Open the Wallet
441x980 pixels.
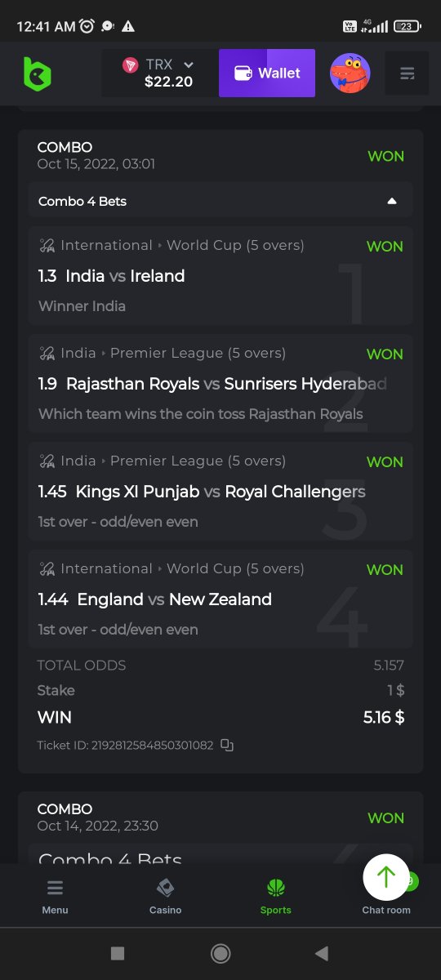coord(267,73)
